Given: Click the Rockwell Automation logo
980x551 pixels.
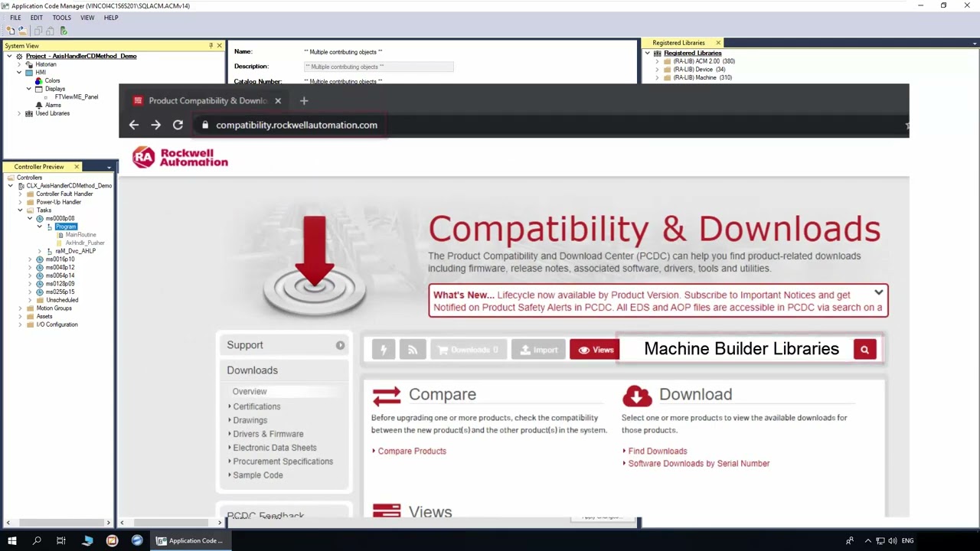Looking at the screenshot, I should pyautogui.click(x=181, y=157).
